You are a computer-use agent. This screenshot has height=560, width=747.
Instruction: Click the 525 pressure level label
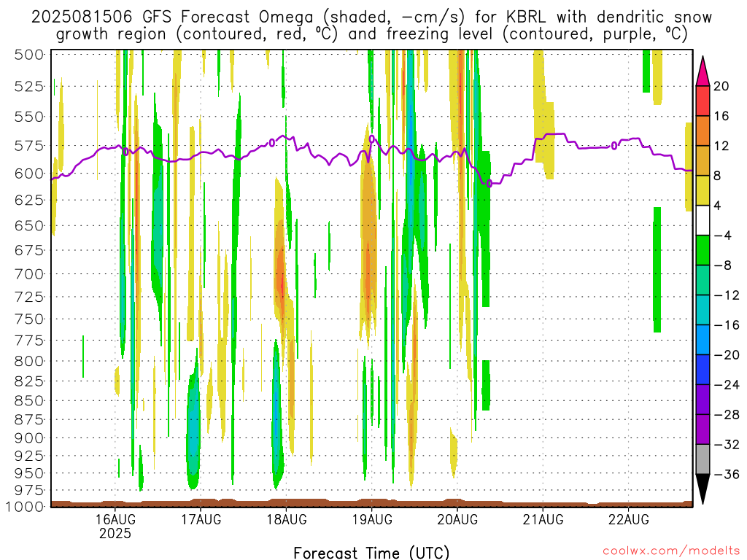pyautogui.click(x=29, y=87)
